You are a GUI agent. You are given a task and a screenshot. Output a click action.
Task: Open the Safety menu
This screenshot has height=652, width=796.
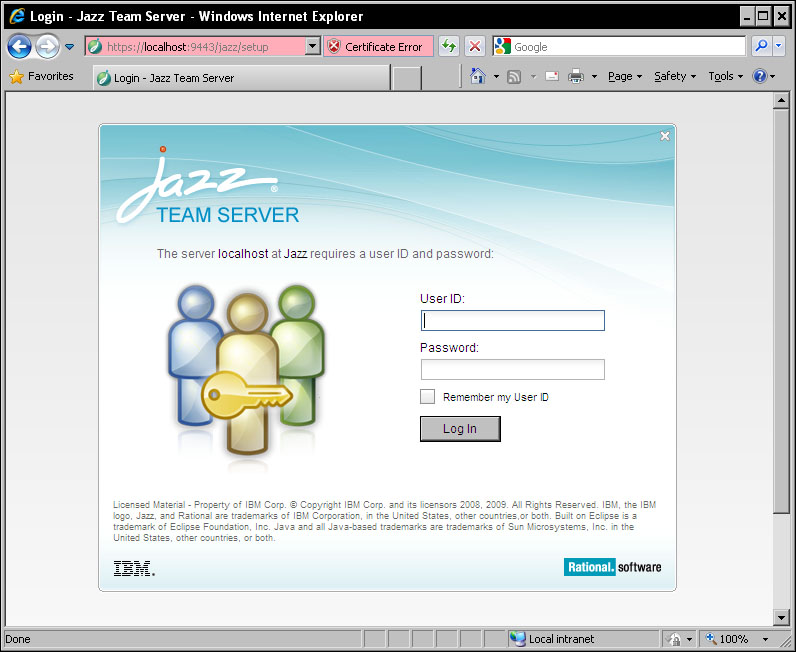click(675, 77)
